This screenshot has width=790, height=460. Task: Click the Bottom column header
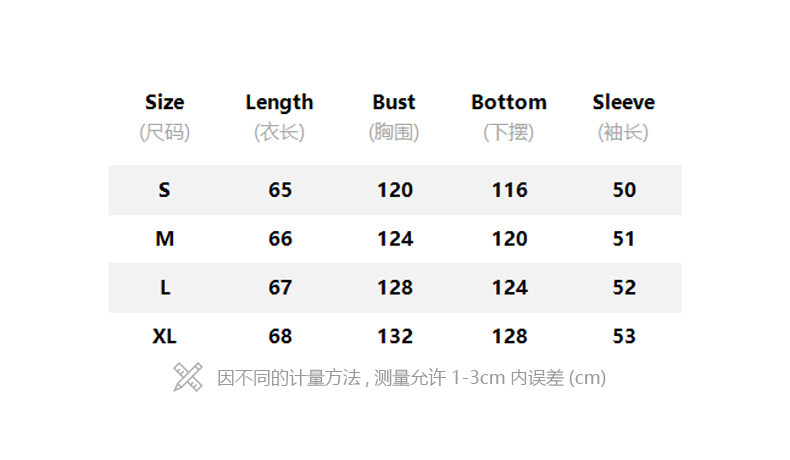[x=509, y=102]
